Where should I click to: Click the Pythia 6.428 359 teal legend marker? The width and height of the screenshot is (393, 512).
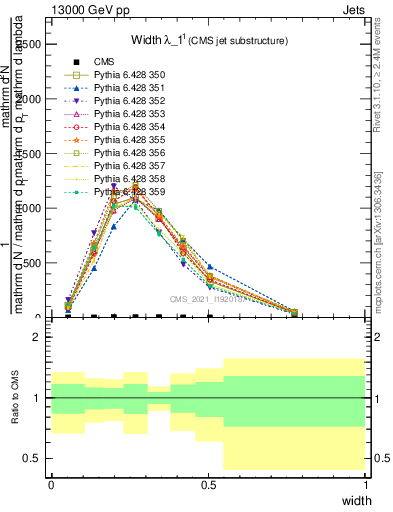(x=76, y=192)
